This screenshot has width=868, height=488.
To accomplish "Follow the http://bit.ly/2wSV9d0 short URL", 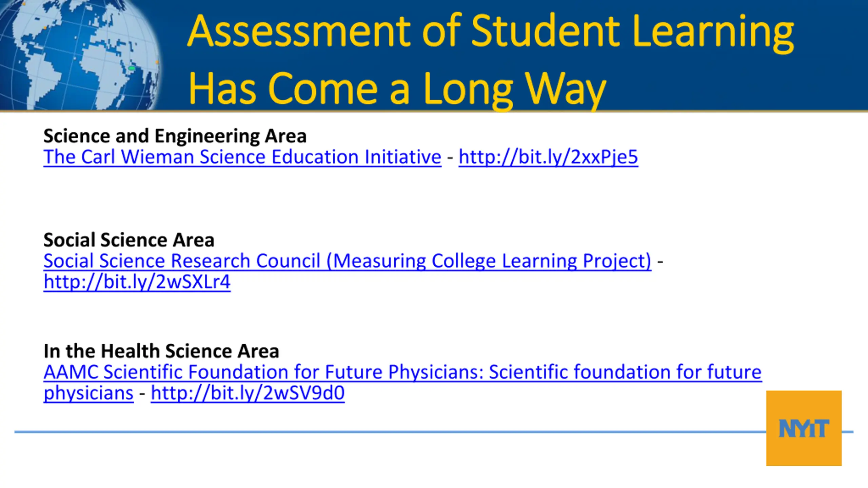I will click(248, 393).
